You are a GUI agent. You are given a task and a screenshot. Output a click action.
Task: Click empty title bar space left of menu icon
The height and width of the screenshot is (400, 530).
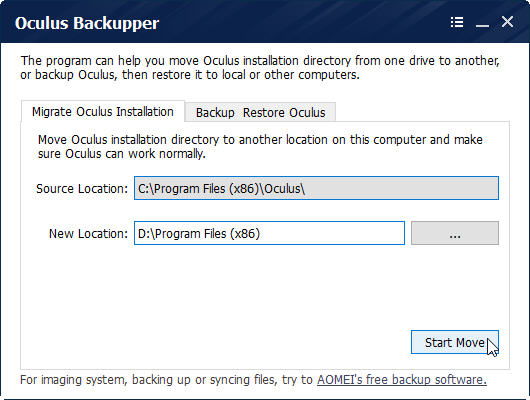tap(304, 23)
